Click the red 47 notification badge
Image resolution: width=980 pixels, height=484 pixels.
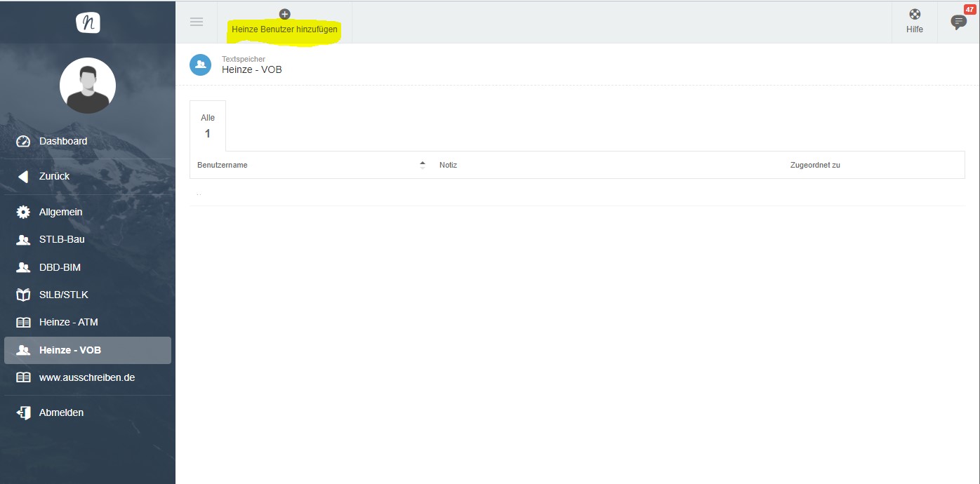[x=969, y=9]
